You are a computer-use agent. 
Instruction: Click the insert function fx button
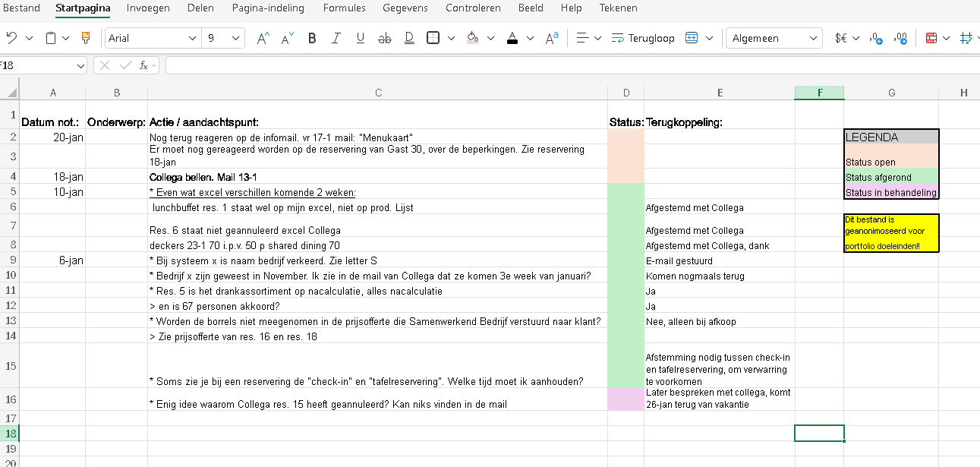click(x=144, y=65)
